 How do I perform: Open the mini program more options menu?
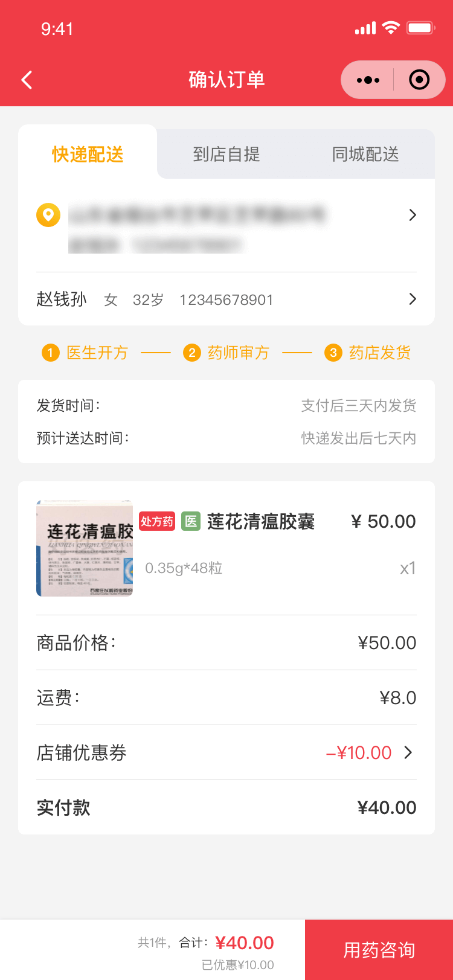point(368,80)
